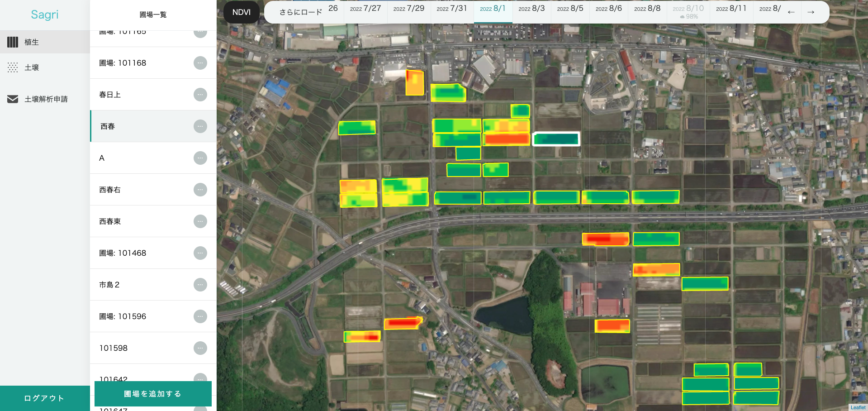Open options menu for 圃場: 101168
Screen dimensions: 868x411
point(200,63)
